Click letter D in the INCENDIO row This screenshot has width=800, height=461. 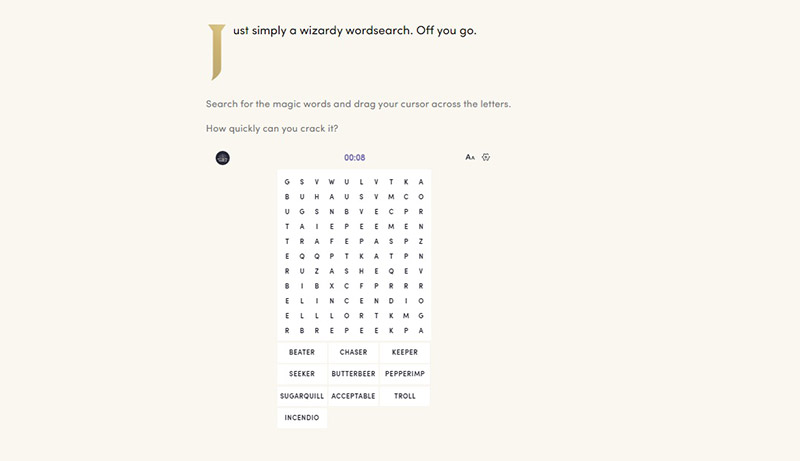(x=391, y=301)
